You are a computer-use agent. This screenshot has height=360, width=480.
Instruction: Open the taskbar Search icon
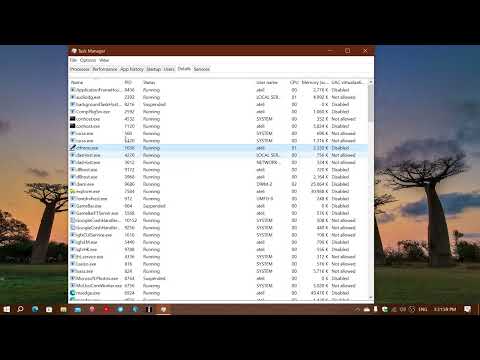pos(20,309)
